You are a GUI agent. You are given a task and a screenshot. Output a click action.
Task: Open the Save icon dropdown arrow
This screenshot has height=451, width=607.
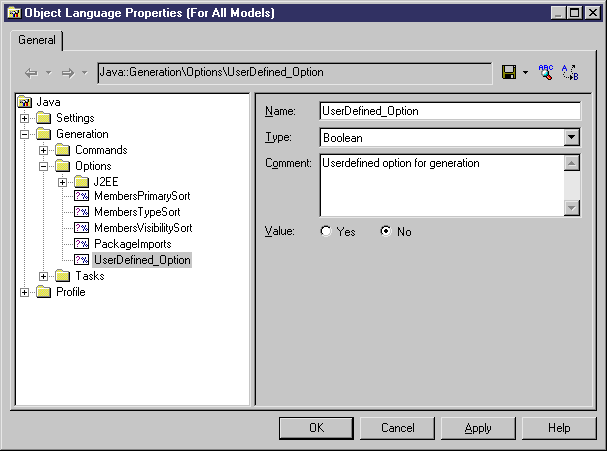pyautogui.click(x=525, y=72)
